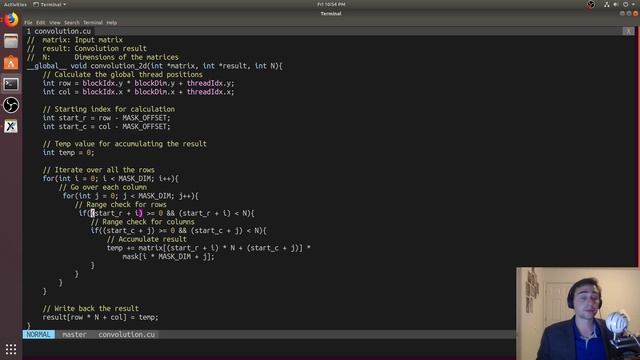Open the Edit menu
The image size is (640, 360).
coord(40,23)
